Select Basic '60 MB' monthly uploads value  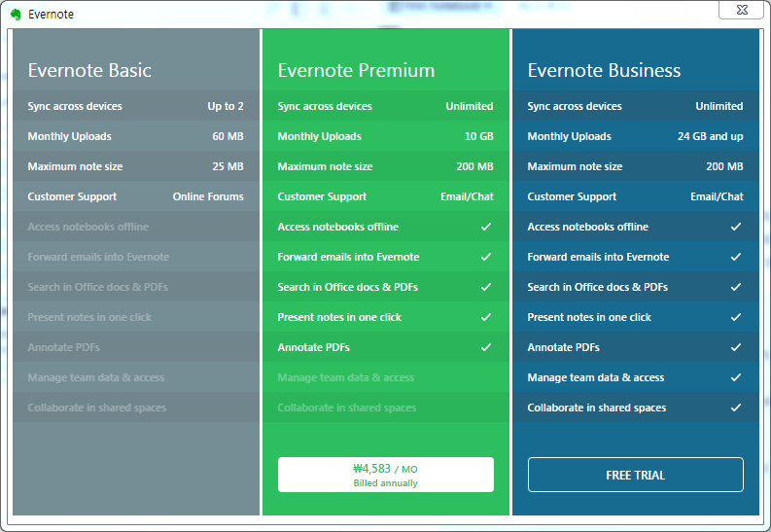pos(228,136)
